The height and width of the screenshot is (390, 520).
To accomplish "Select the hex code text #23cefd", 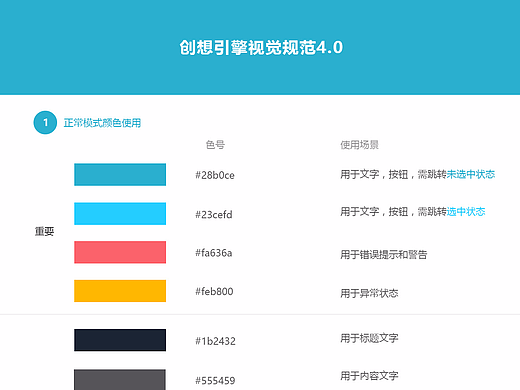I will click(214, 214).
